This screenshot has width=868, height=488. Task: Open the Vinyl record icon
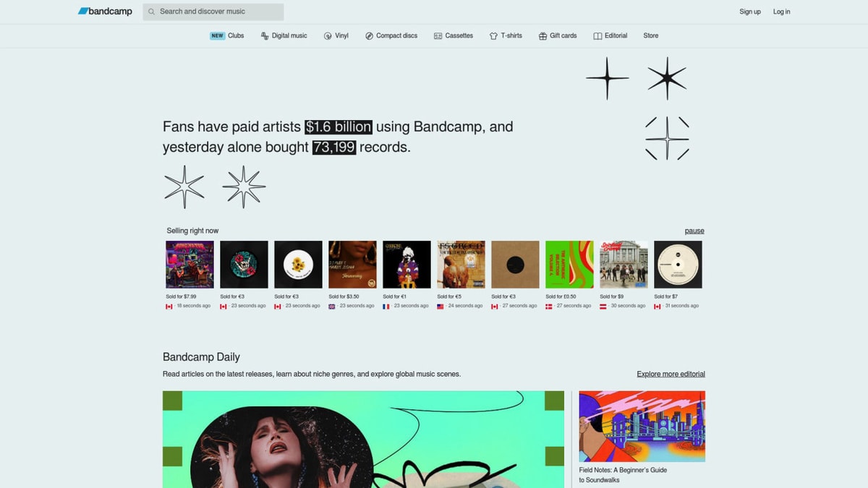pos(327,35)
